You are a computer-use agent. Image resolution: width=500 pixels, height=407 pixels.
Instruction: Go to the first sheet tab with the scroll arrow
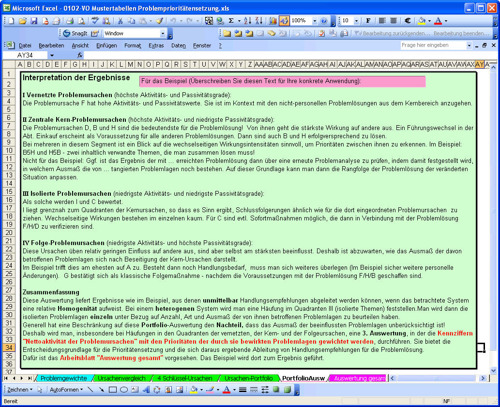coord(6,378)
